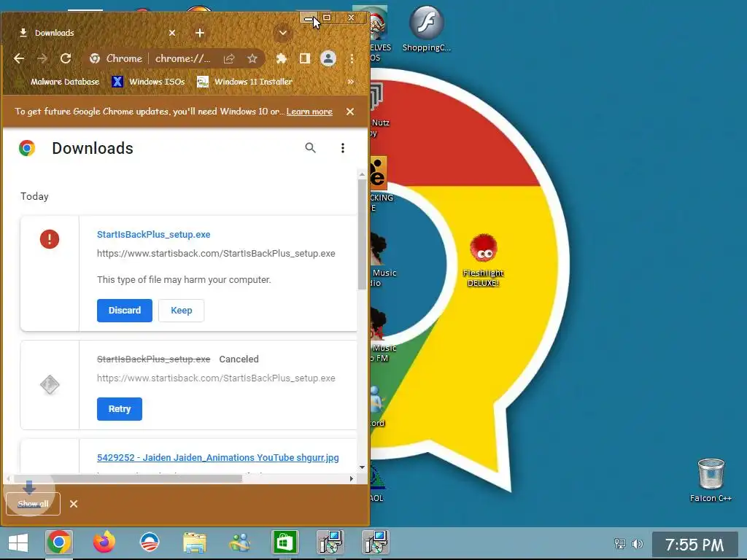Keep the StartIsBackPlus_setup.exe download
Viewport: 747px width, 560px height.
pos(181,311)
